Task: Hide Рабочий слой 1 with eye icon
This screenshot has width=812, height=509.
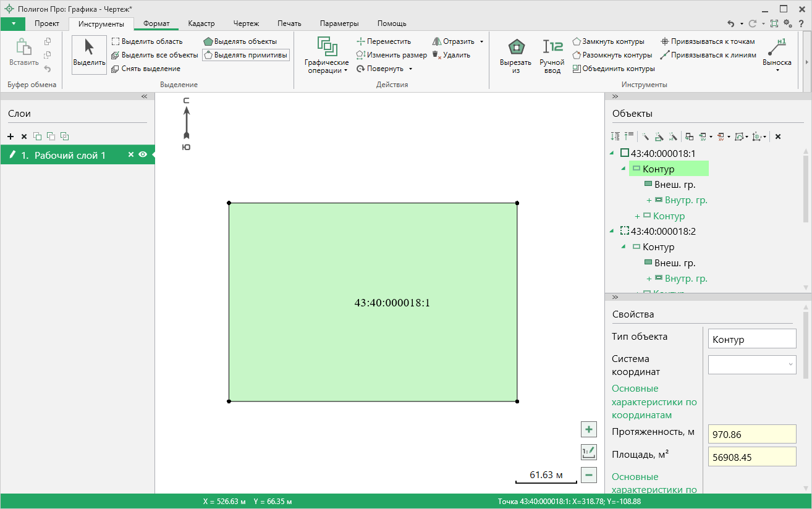Action: point(143,155)
